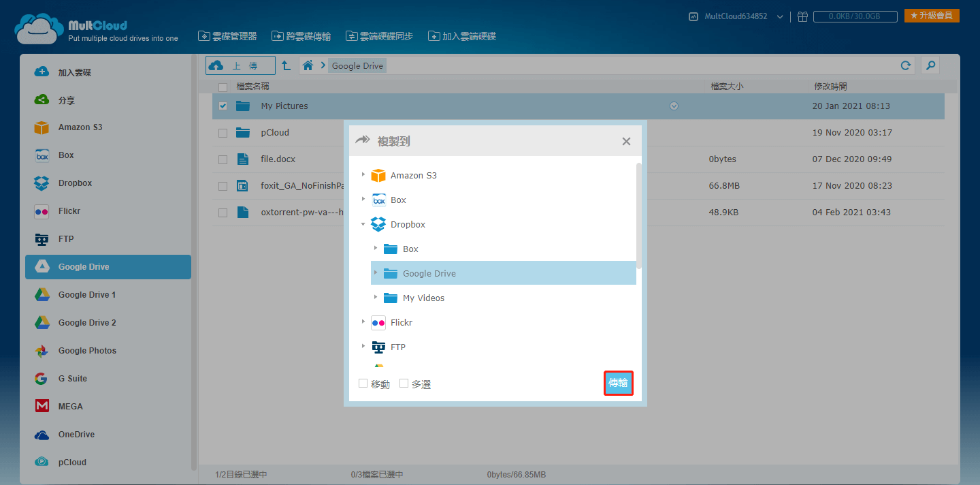Screen dimensions: 980x485
Task: Click the MultCloud cloud logo
Action: coord(39,29)
